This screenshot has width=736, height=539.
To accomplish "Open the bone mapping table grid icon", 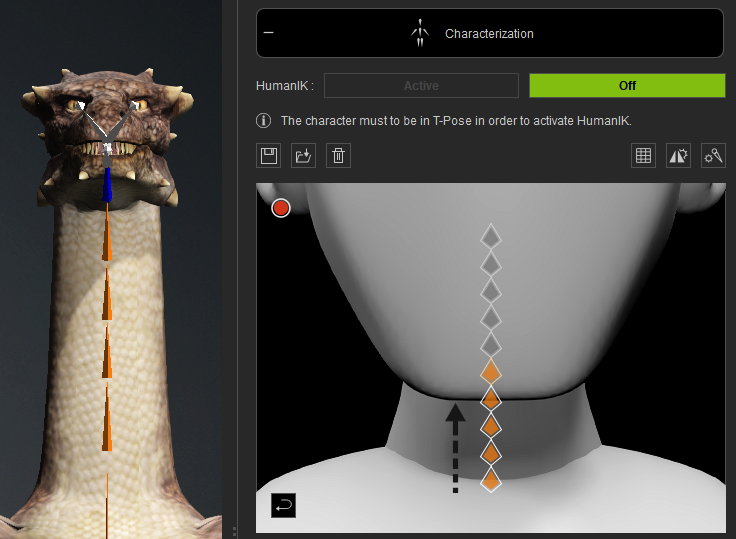I will 643,155.
